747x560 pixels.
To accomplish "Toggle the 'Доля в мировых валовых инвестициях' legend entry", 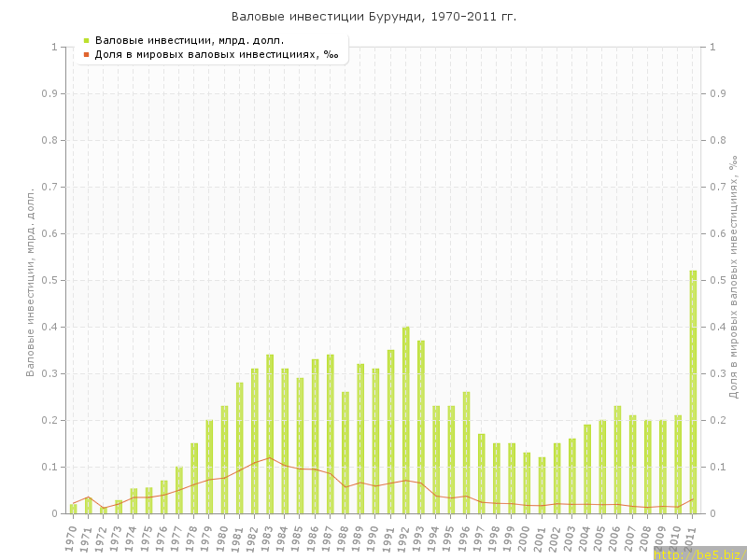I will [x=217, y=54].
